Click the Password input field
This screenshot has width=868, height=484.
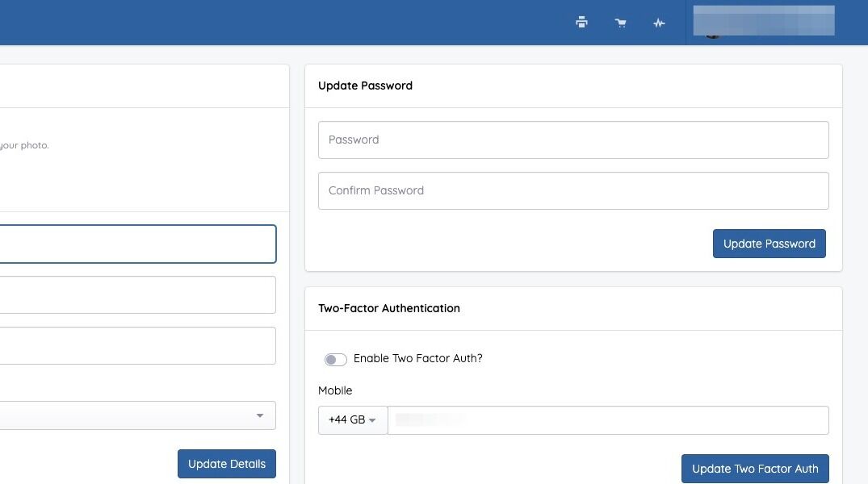point(573,140)
